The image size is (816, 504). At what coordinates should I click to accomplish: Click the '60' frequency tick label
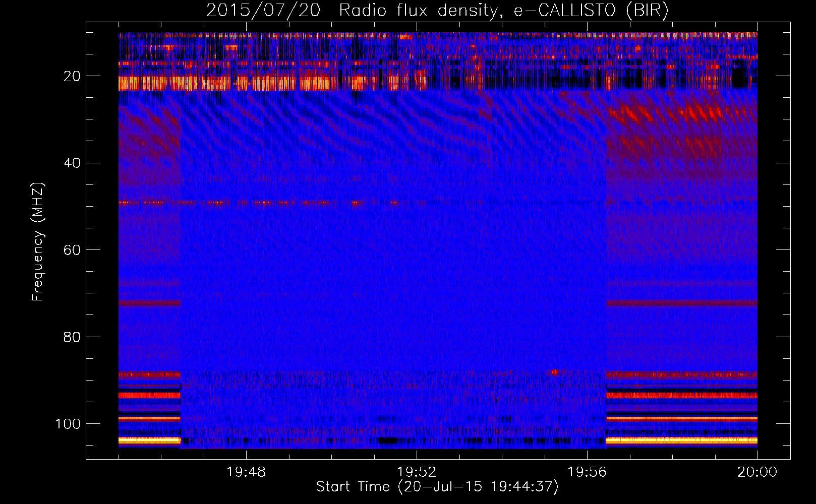pos(72,250)
